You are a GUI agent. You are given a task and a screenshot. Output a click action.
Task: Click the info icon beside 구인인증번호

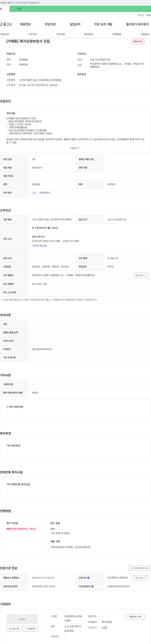(92, 586)
